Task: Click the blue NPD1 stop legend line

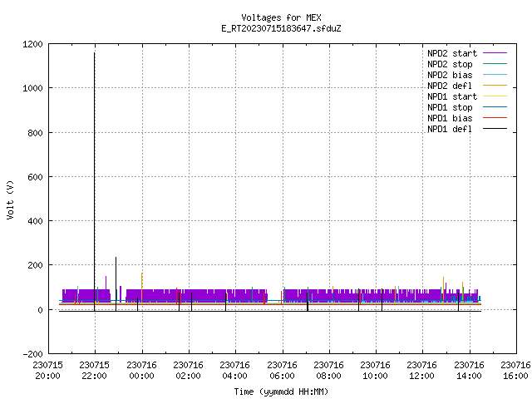Action: [x=495, y=107]
